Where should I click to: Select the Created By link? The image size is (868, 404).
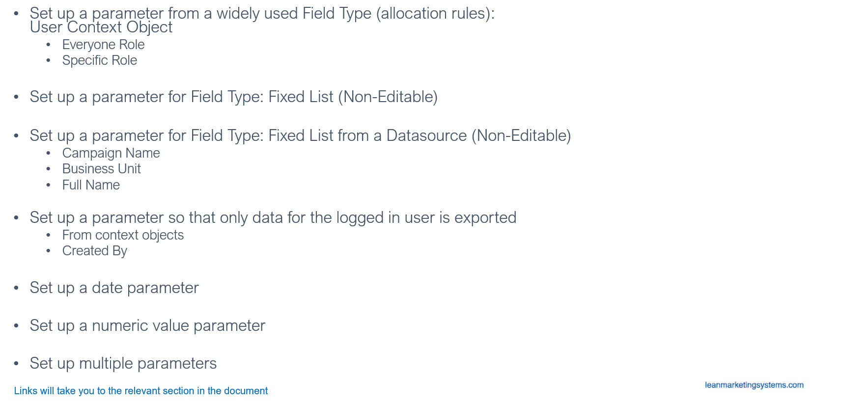95,251
